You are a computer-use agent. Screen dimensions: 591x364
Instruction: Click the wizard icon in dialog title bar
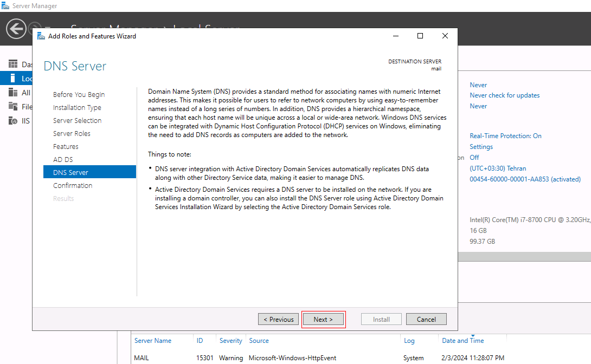click(x=41, y=36)
